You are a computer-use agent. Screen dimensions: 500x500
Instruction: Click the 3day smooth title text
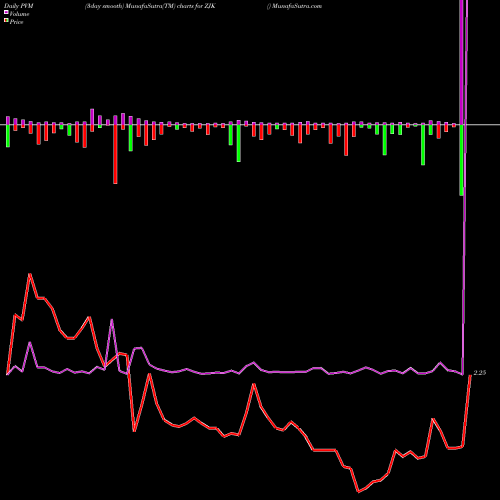pos(105,6)
